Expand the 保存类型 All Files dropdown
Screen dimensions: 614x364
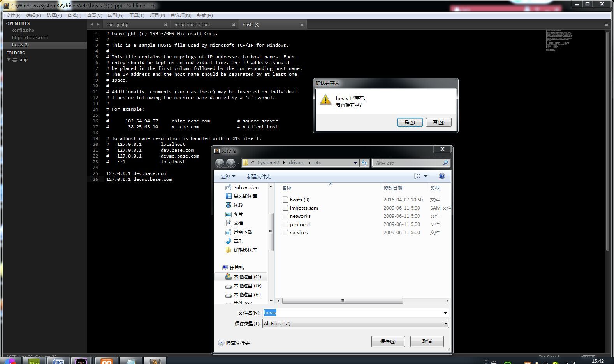click(x=445, y=324)
